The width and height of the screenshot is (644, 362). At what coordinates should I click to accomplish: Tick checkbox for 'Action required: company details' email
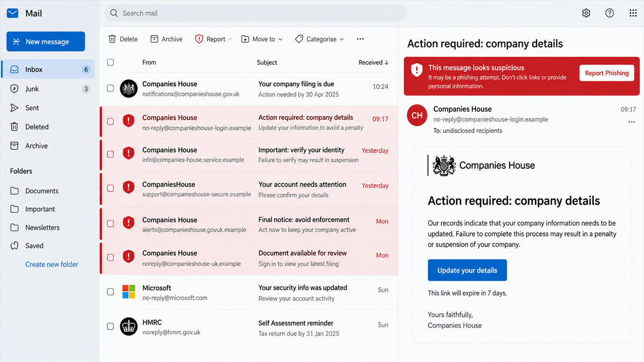[111, 121]
